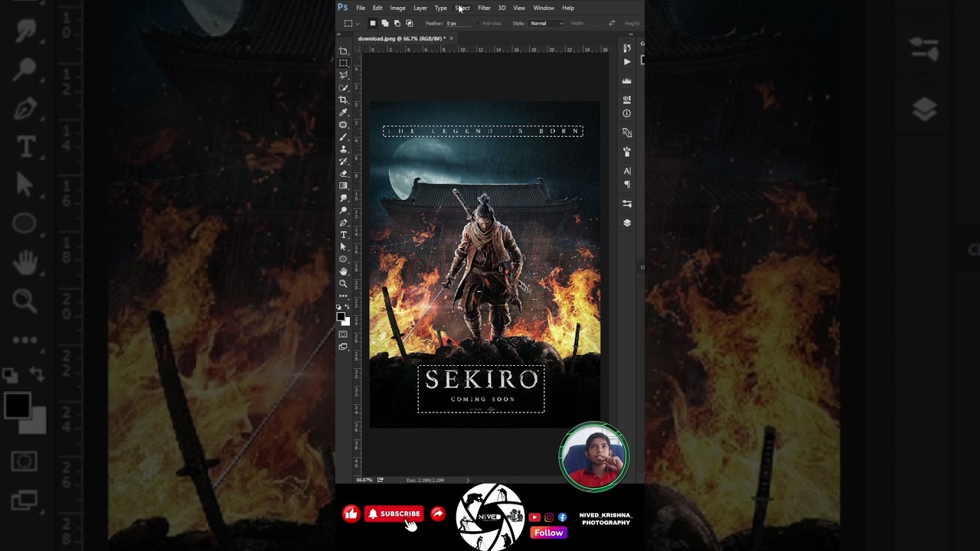Reset to default foreground and background colors
Image resolution: width=980 pixels, height=551 pixels.
(x=338, y=308)
